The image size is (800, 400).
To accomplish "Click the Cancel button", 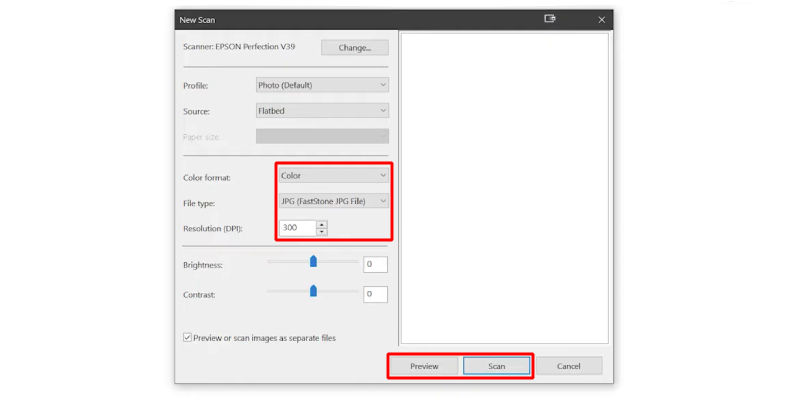I will point(569,366).
